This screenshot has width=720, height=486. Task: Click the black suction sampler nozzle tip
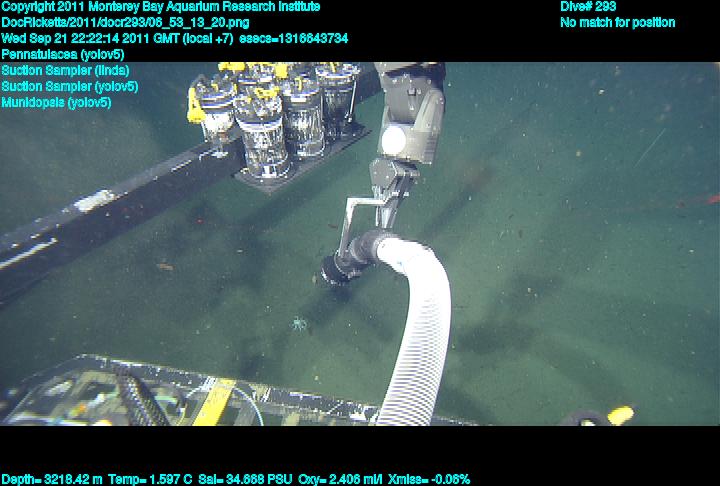tap(334, 272)
